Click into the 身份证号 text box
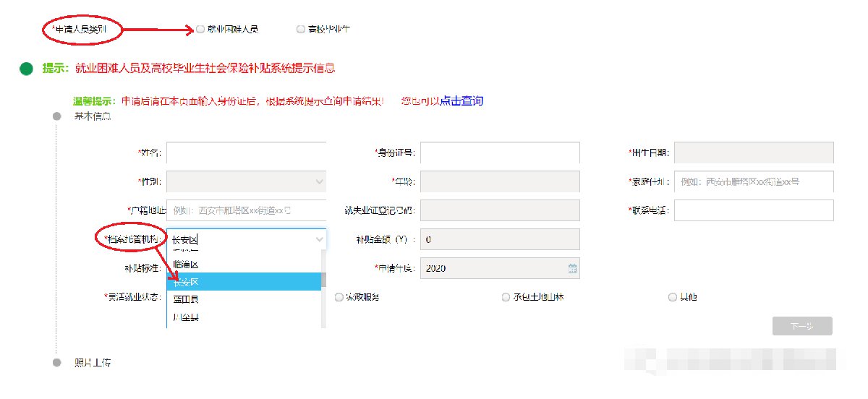Viewport: 868px width, 399px height. tap(500, 153)
